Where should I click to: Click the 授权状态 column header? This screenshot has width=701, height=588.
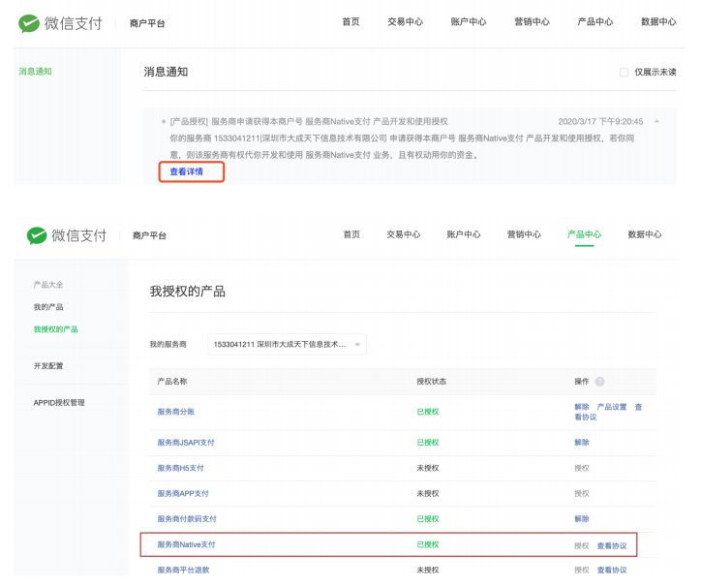(432, 382)
